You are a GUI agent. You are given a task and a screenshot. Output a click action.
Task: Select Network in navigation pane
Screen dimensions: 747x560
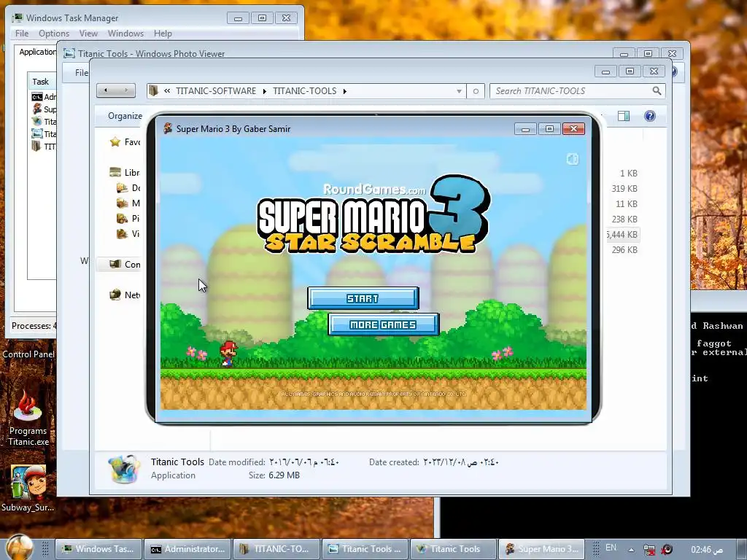click(x=125, y=295)
